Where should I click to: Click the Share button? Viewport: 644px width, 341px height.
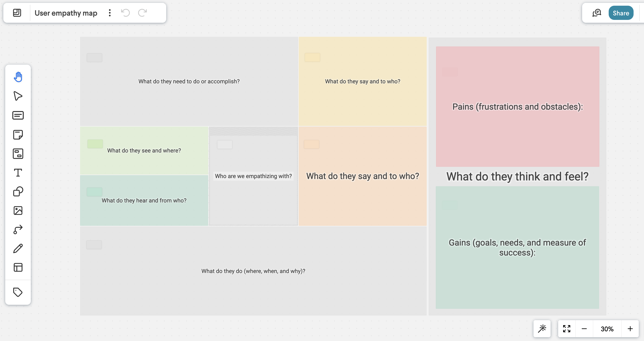coord(621,13)
